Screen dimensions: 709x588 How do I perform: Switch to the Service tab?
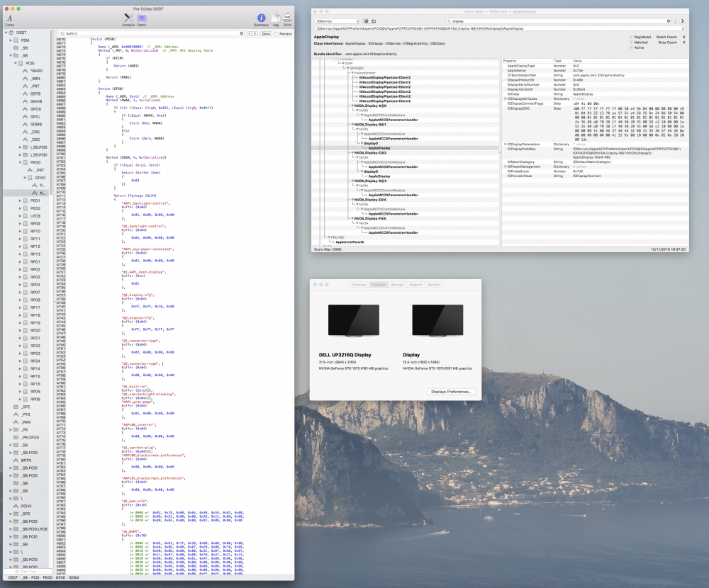click(434, 285)
